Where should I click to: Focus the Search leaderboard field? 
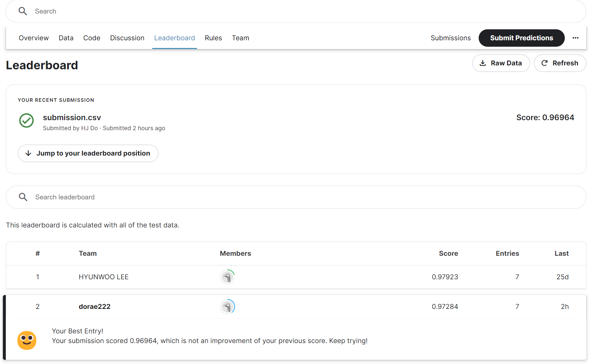296,197
